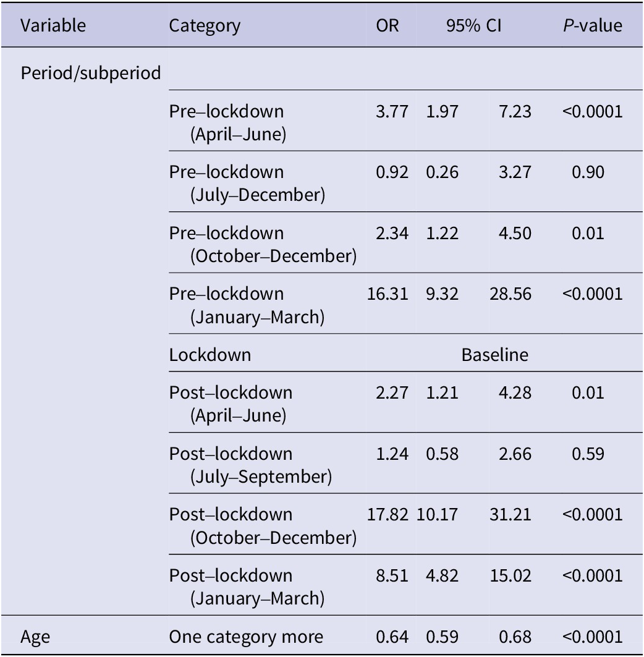Image resolution: width=644 pixels, height=657 pixels.
Task: Click the odds ratio value 0.92
Action: coord(392,172)
